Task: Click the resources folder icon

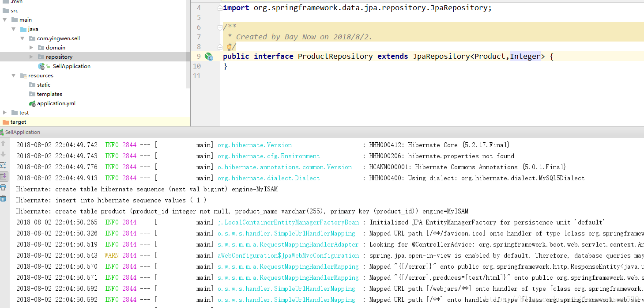Action: (x=24, y=76)
